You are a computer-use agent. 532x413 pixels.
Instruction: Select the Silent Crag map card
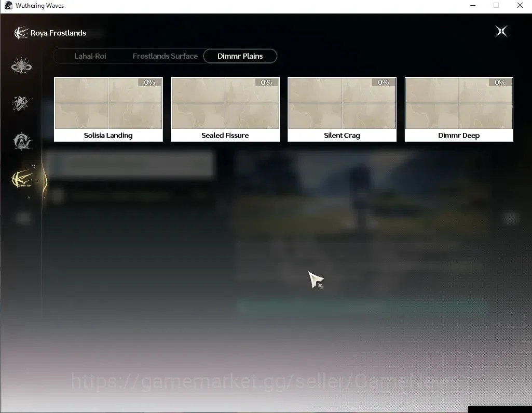tap(342, 109)
